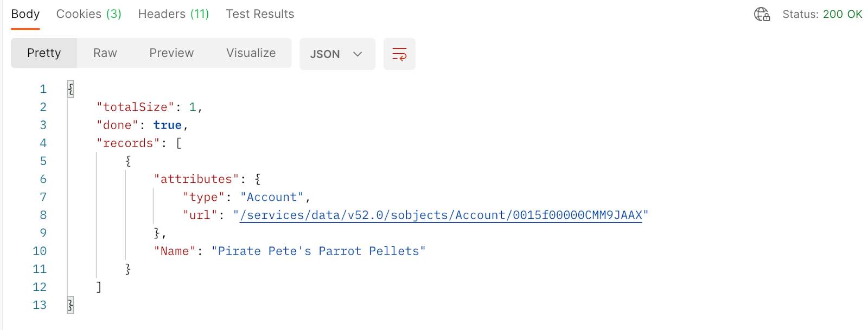The width and height of the screenshot is (868, 330).
Task: Open the Cookies tab
Action: [x=88, y=14]
